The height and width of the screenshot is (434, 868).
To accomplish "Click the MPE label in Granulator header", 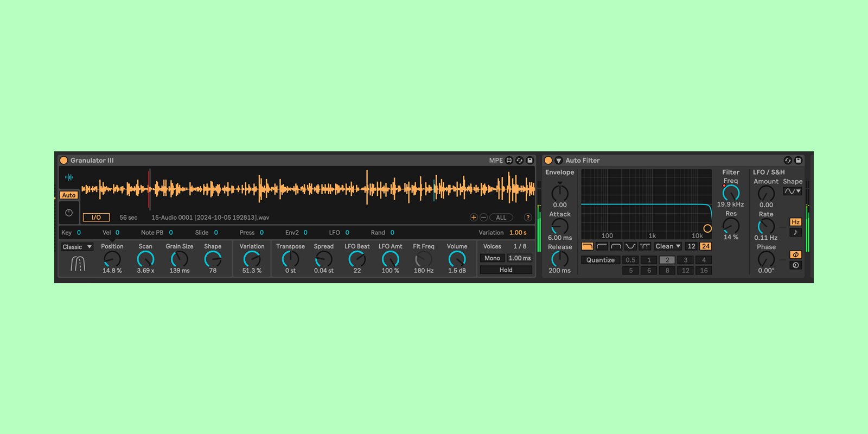I will point(496,160).
